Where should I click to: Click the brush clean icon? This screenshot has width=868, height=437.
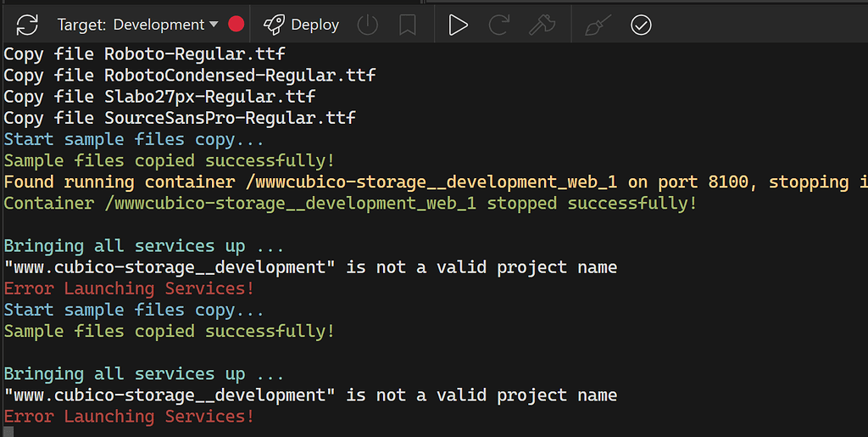598,25
